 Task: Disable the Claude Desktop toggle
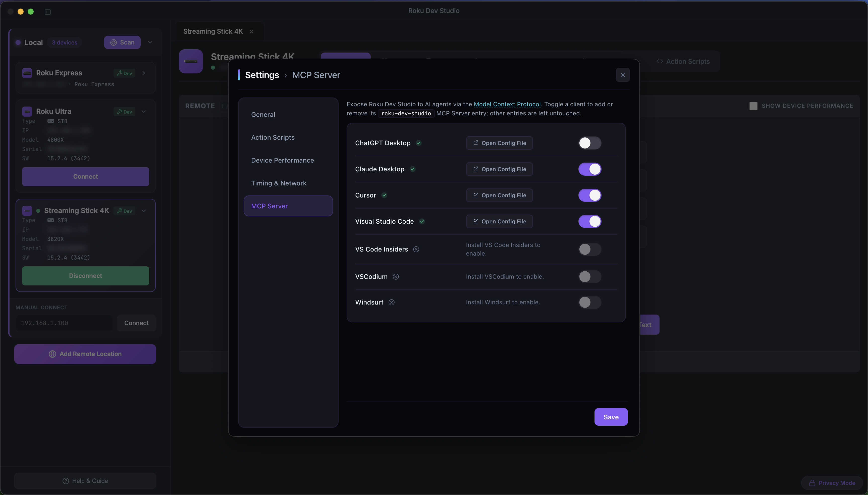[x=590, y=169]
